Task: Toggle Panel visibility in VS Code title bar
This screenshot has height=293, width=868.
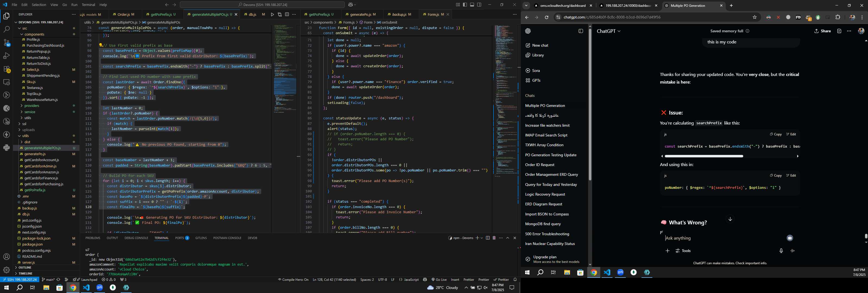Action: pyautogui.click(x=472, y=5)
